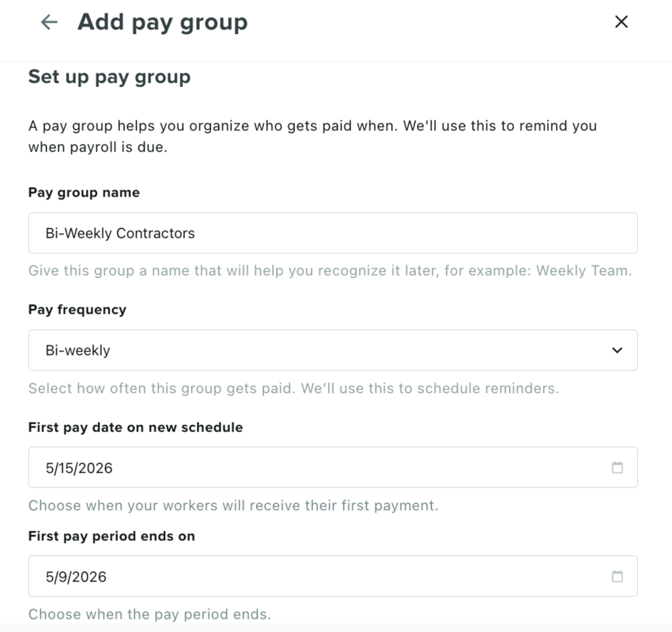Image resolution: width=672 pixels, height=632 pixels.
Task: Click the pay group description paragraph
Action: click(x=312, y=136)
